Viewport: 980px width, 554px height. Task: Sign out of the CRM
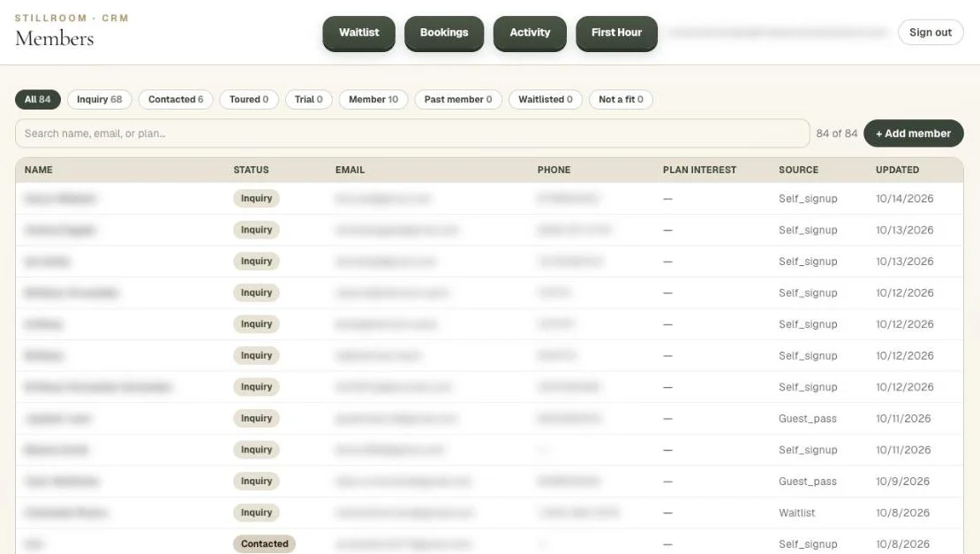click(x=930, y=33)
